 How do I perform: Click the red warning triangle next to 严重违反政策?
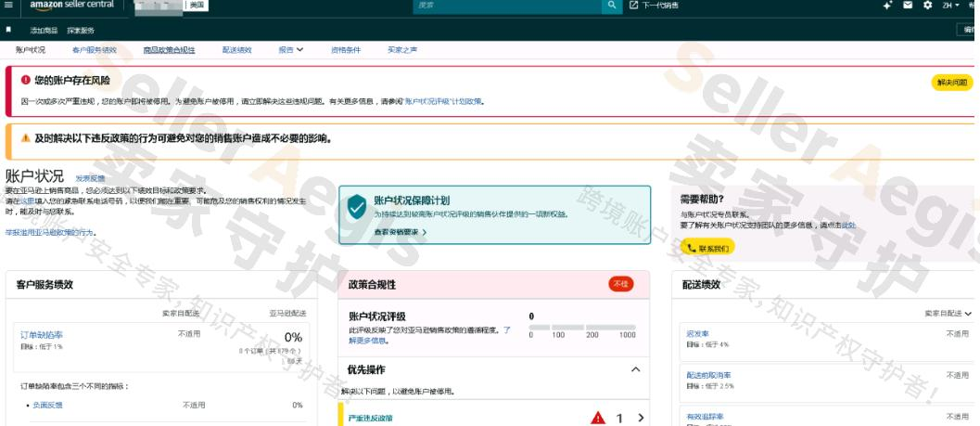point(598,418)
